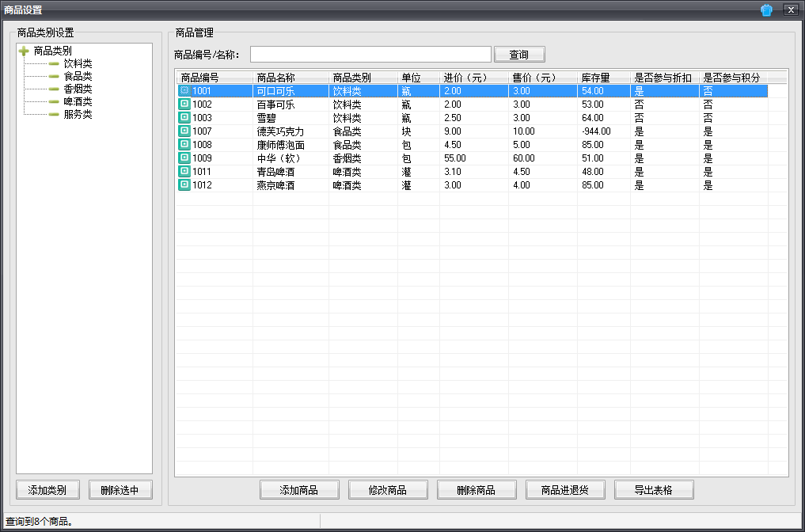Image resolution: width=805 pixels, height=532 pixels.
Task: Click the 添加商品 button
Action: 299,490
